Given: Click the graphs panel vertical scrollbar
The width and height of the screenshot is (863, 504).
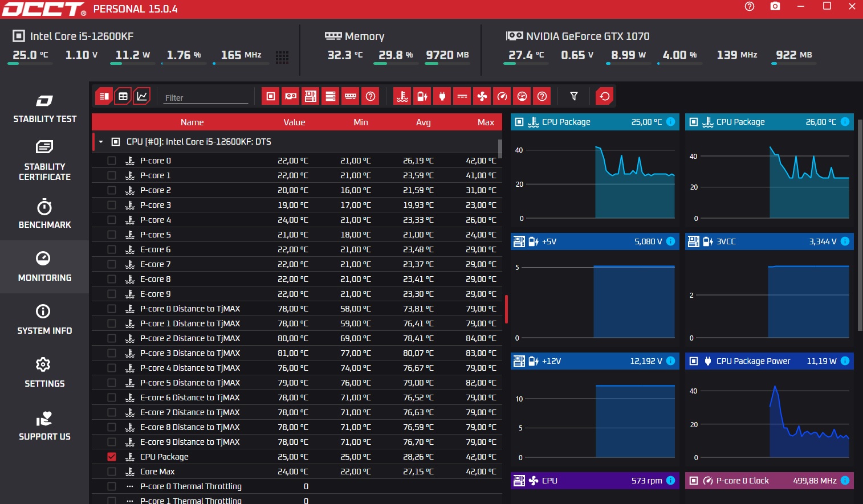Looking at the screenshot, I should tap(860, 225).
